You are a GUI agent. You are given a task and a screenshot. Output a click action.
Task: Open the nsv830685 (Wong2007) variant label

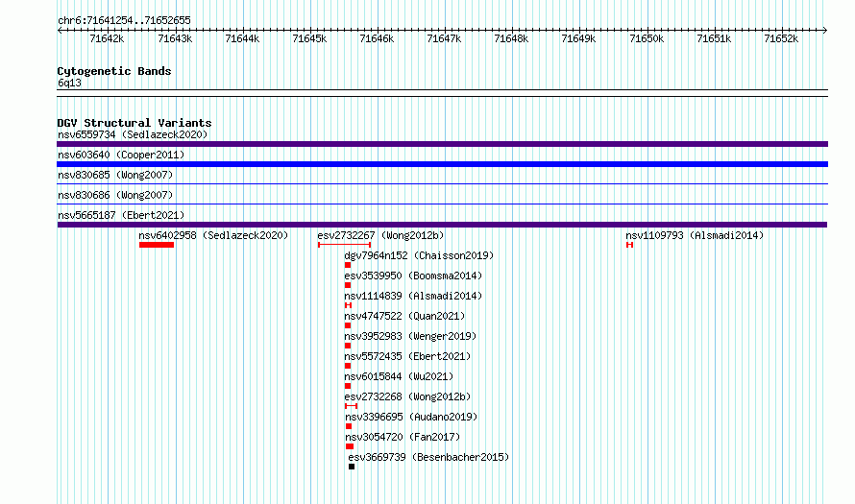click(x=115, y=175)
